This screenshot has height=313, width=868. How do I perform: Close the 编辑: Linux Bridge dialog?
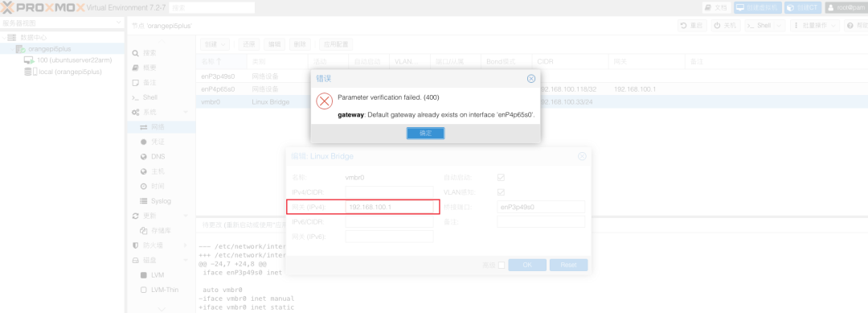[x=582, y=156]
